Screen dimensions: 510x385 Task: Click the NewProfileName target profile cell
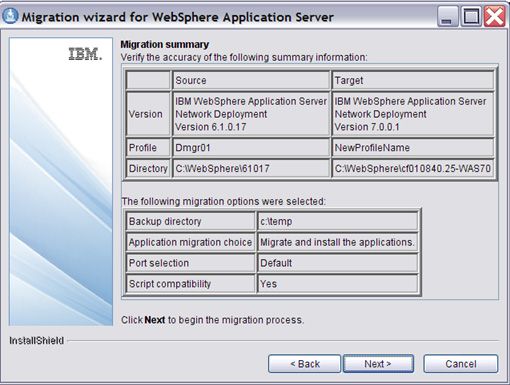pyautogui.click(x=413, y=148)
